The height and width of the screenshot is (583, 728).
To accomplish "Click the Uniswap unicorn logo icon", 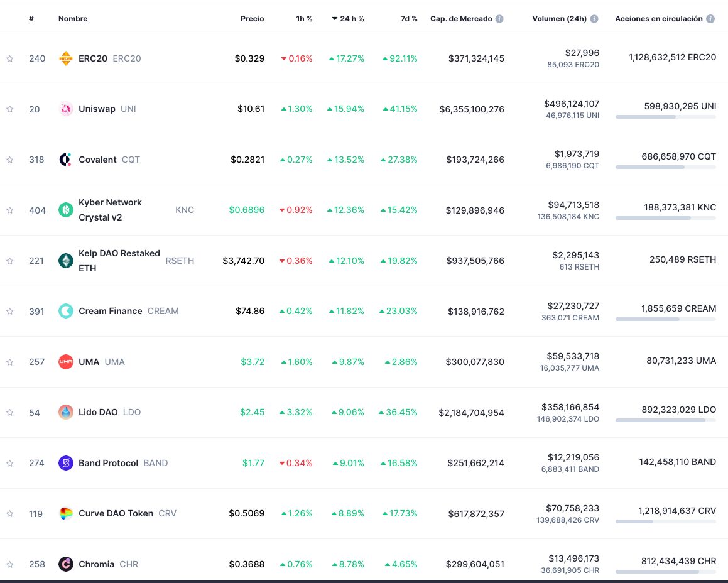I will [x=66, y=109].
